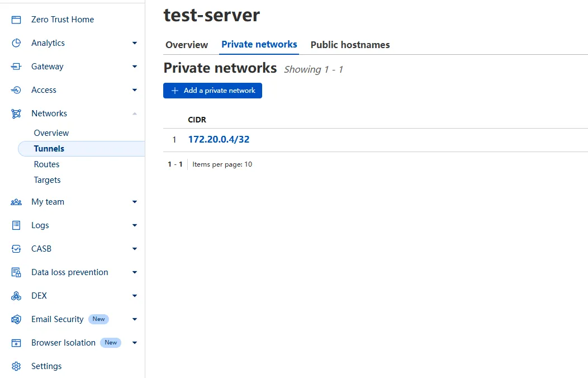Open the Overview tab for test-server

coord(187,45)
